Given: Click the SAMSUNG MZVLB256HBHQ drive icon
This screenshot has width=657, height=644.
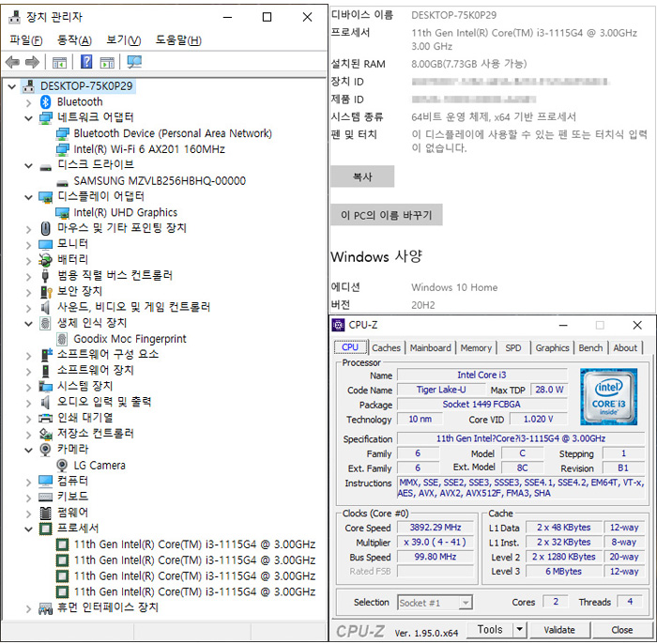Looking at the screenshot, I should (x=63, y=183).
